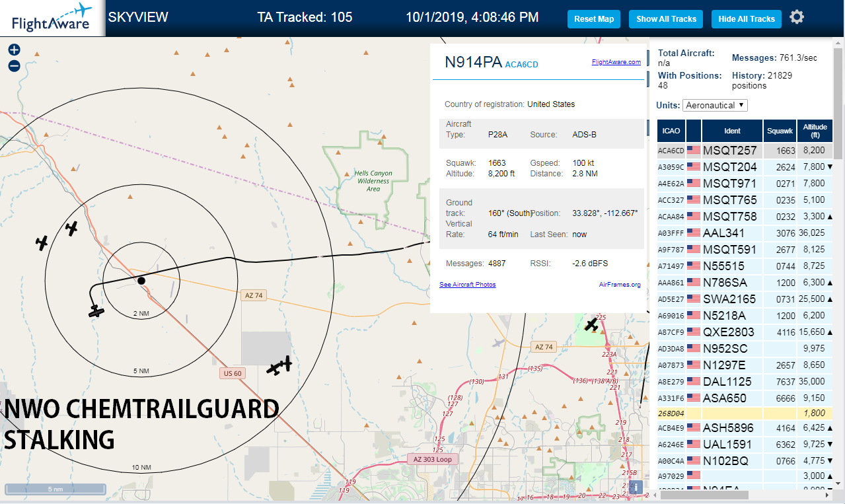
Task: Select the N786SA row
Action: coord(745,283)
